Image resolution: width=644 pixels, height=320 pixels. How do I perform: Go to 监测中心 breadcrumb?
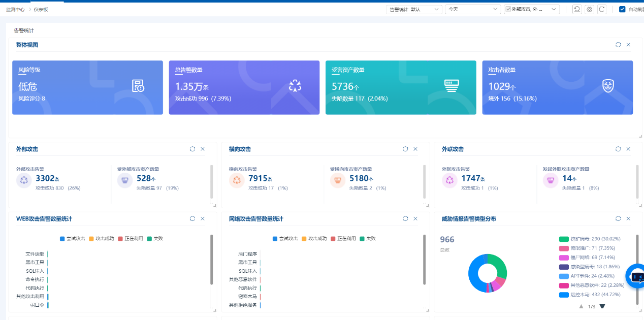[15, 9]
